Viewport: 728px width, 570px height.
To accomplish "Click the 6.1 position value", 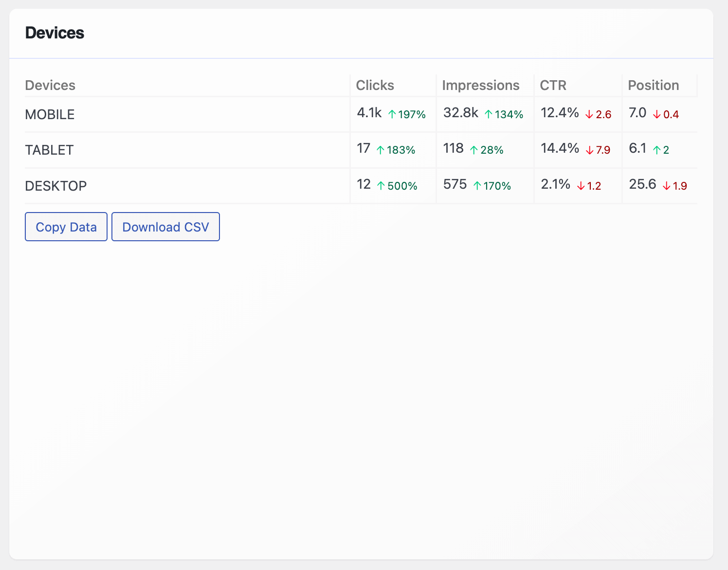I will click(637, 148).
